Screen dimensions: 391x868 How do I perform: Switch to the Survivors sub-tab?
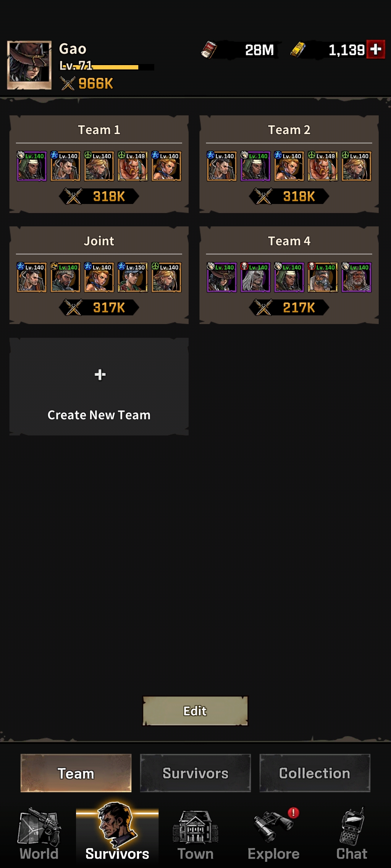coord(195,773)
